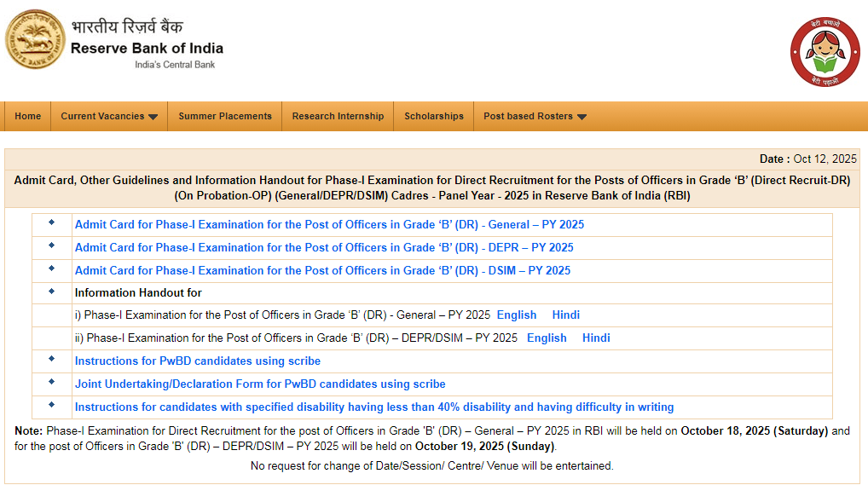Open Admit Card link for DSIM PY 2025

click(x=322, y=271)
